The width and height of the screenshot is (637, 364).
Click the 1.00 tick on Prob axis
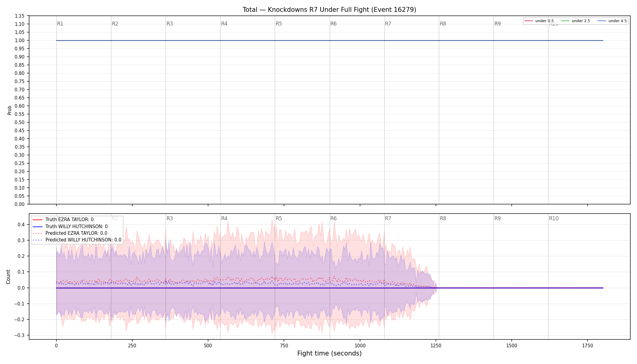coord(20,40)
